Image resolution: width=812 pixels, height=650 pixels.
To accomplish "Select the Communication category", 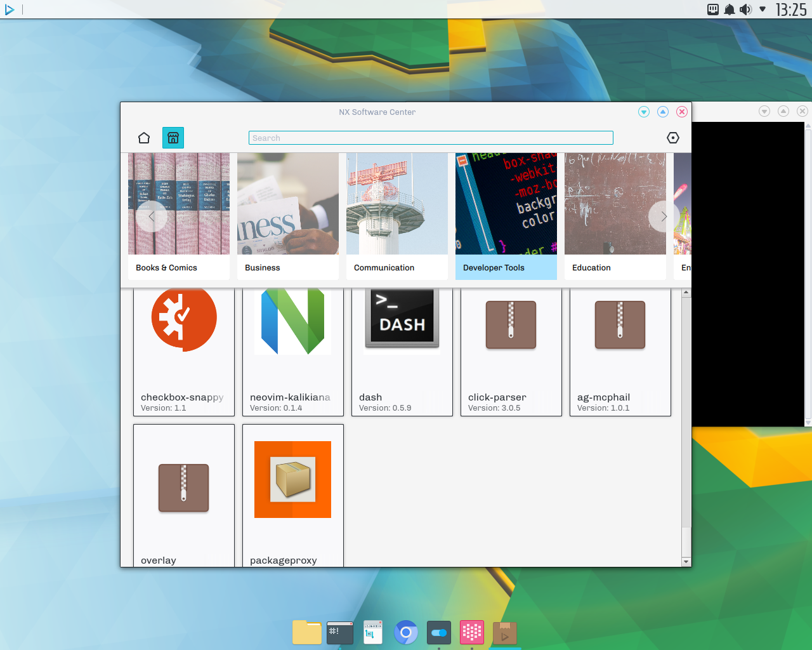I will tap(397, 216).
